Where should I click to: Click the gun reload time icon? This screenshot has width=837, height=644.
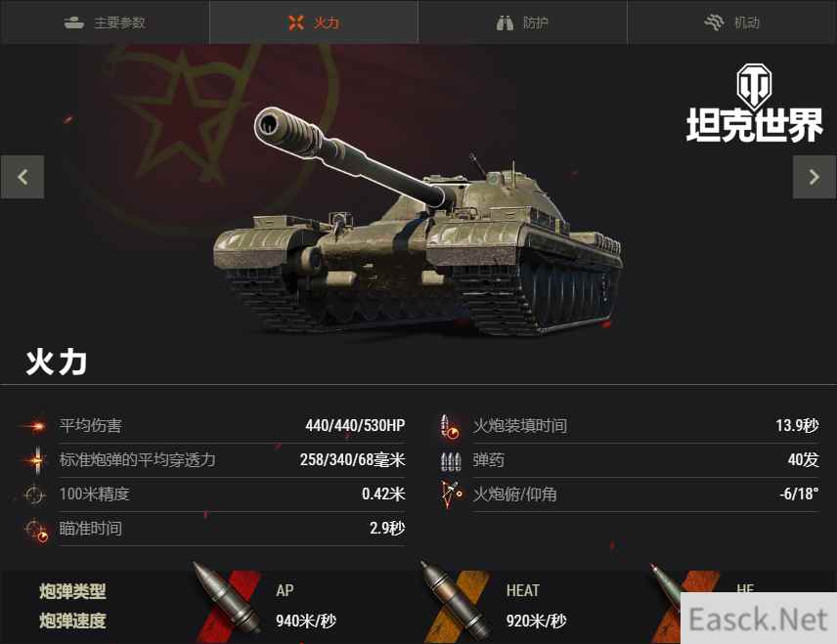tap(450, 426)
